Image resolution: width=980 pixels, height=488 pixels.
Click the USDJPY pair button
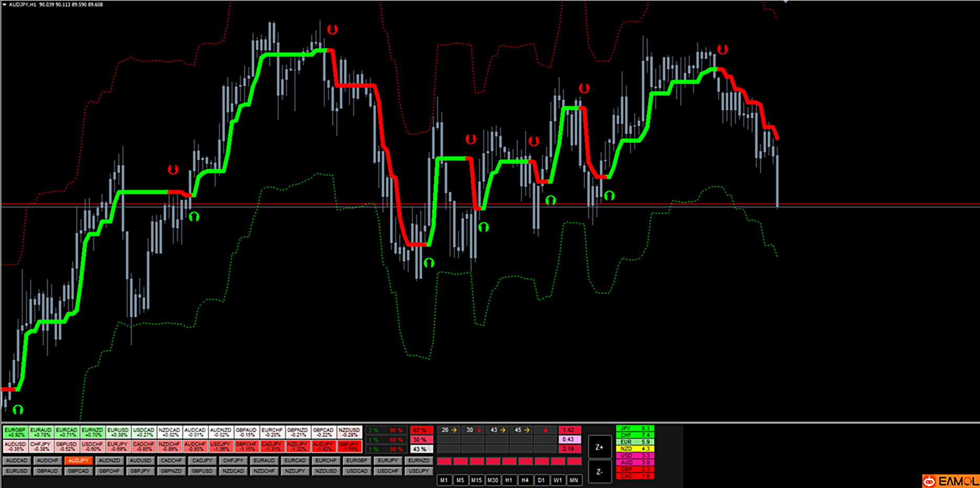click(x=418, y=471)
